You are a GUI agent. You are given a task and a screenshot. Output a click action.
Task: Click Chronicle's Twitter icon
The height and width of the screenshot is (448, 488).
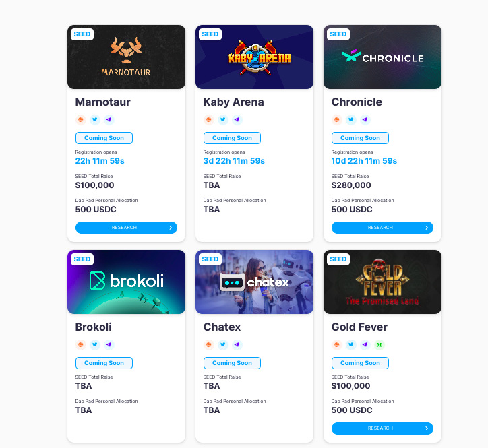coord(351,120)
